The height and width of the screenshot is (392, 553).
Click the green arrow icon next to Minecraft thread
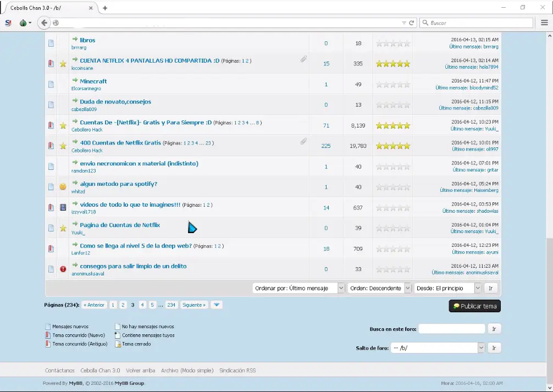click(75, 80)
